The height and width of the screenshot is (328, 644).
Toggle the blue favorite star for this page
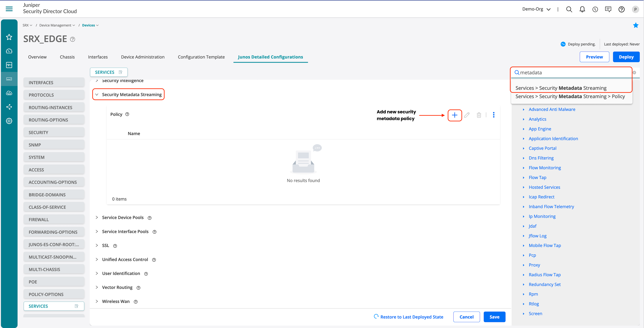coord(635,25)
